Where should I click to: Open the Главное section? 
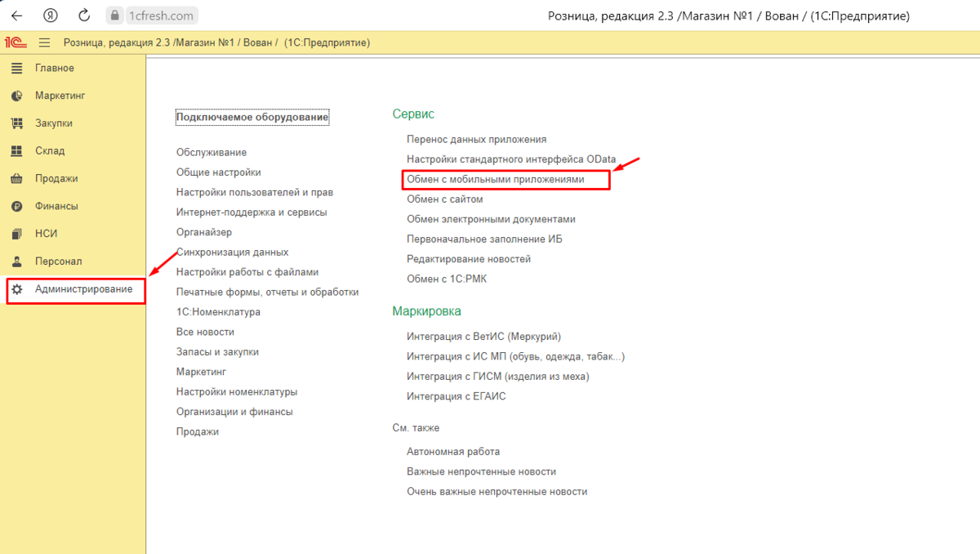(54, 68)
